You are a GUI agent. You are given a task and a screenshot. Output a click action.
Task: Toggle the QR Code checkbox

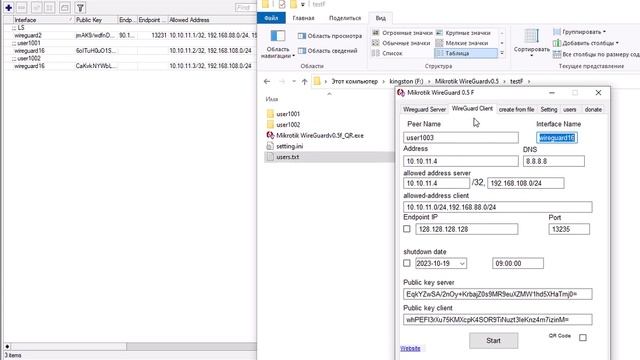click(x=583, y=338)
